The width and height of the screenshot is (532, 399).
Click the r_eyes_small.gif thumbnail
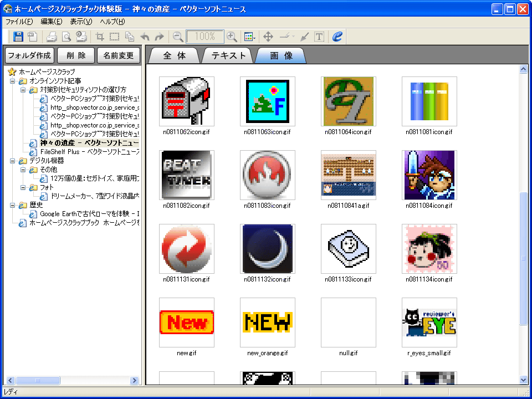point(429,323)
